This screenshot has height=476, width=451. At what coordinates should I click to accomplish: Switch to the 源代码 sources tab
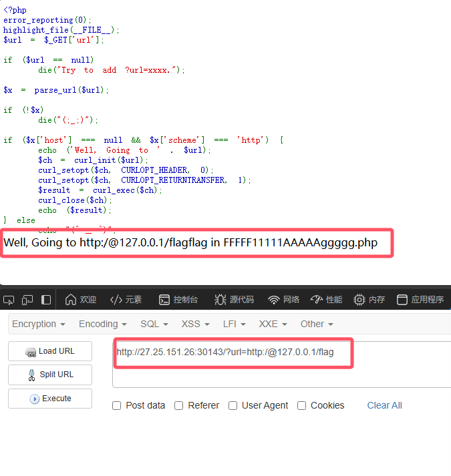pyautogui.click(x=234, y=300)
